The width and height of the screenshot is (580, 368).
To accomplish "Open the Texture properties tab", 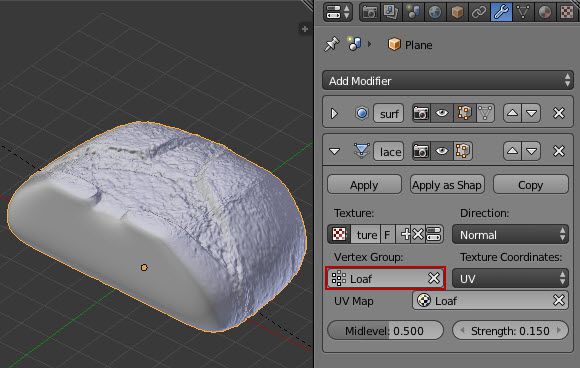I will point(566,12).
